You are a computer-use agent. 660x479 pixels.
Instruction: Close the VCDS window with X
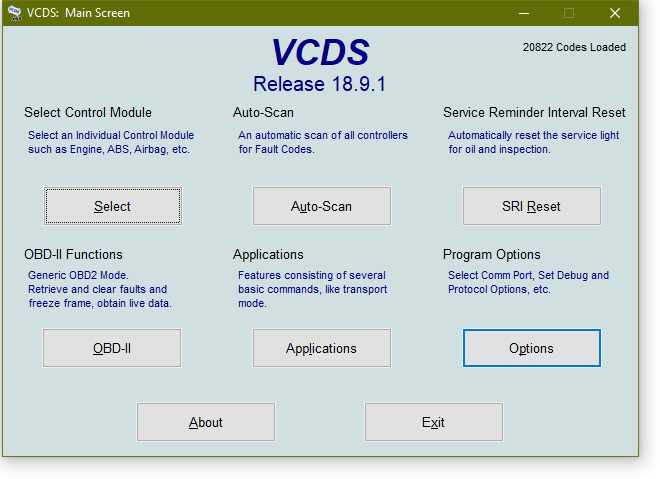click(615, 13)
